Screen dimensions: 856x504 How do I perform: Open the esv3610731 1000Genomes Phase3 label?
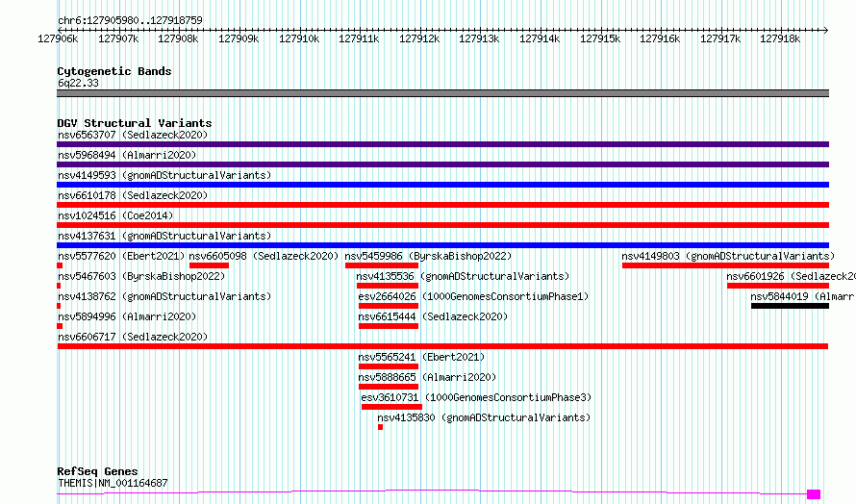coord(477,397)
